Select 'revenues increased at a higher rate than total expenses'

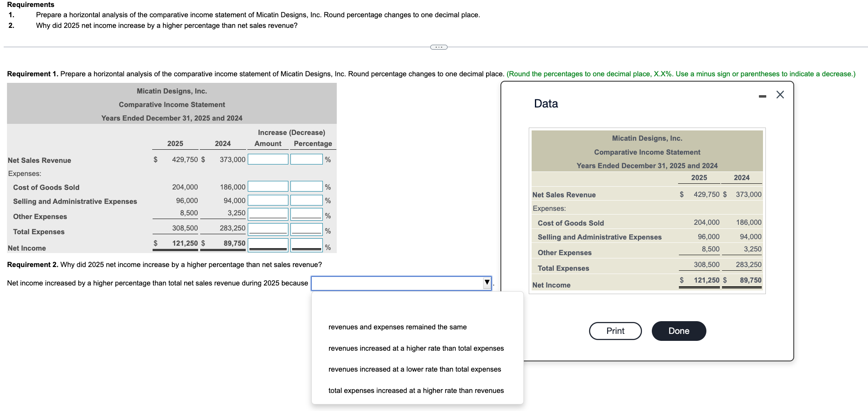(x=416, y=348)
